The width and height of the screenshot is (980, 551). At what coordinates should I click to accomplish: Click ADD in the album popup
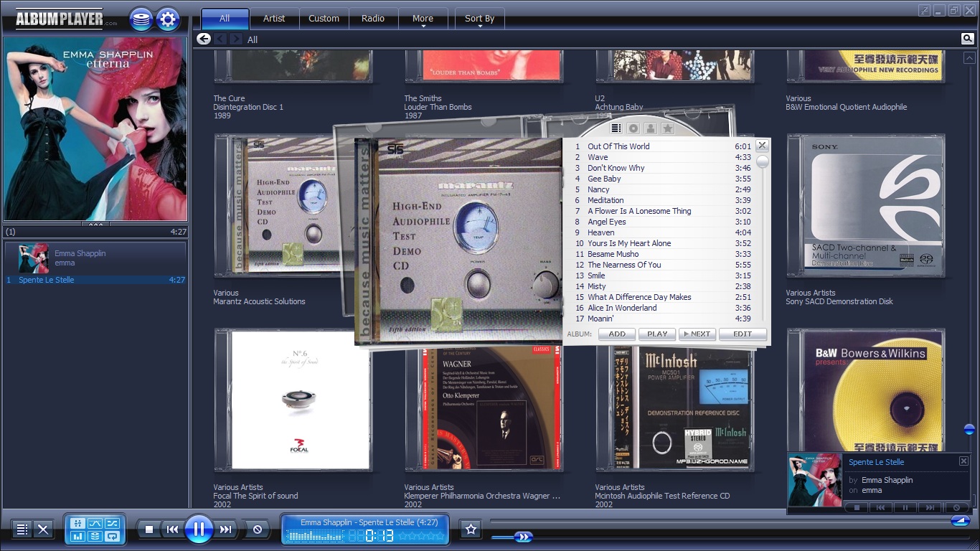tap(617, 334)
